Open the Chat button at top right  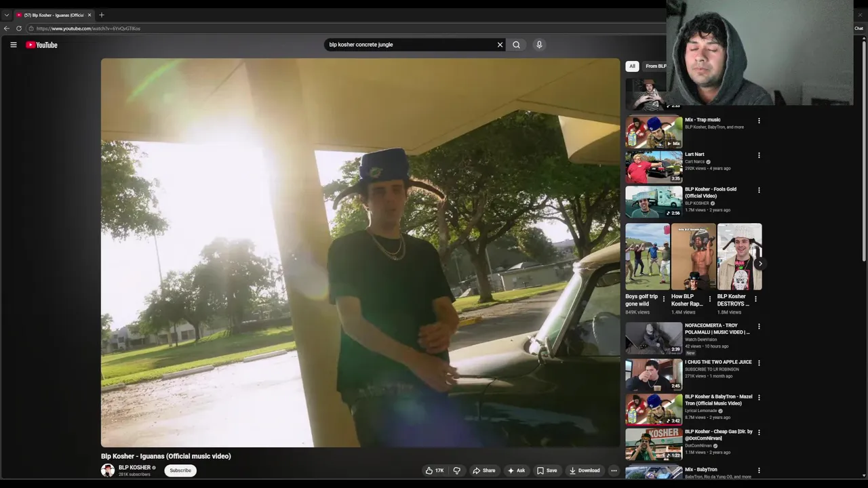[x=859, y=28]
